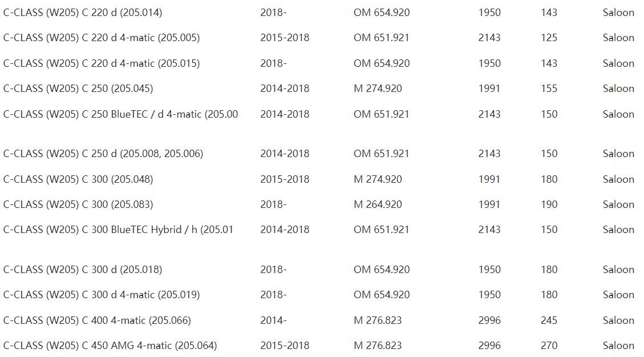
Task: Select the 245 power value
Action: point(549,320)
